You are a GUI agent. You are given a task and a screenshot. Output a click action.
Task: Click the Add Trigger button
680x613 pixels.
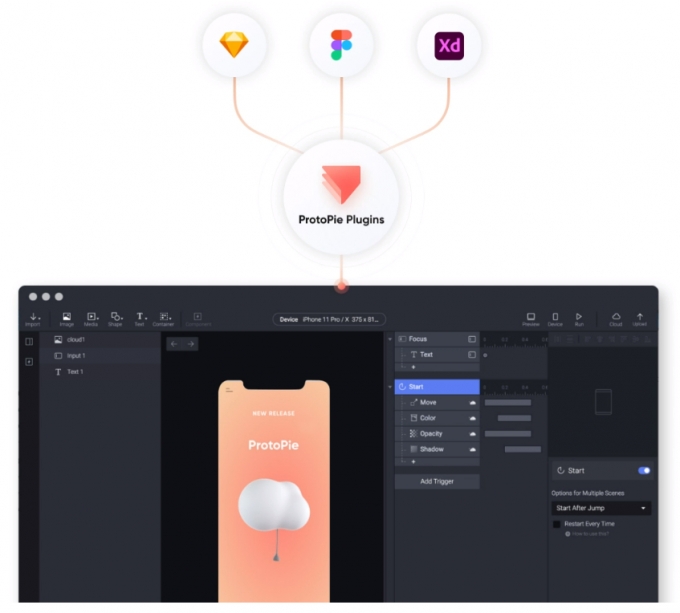[x=437, y=481]
